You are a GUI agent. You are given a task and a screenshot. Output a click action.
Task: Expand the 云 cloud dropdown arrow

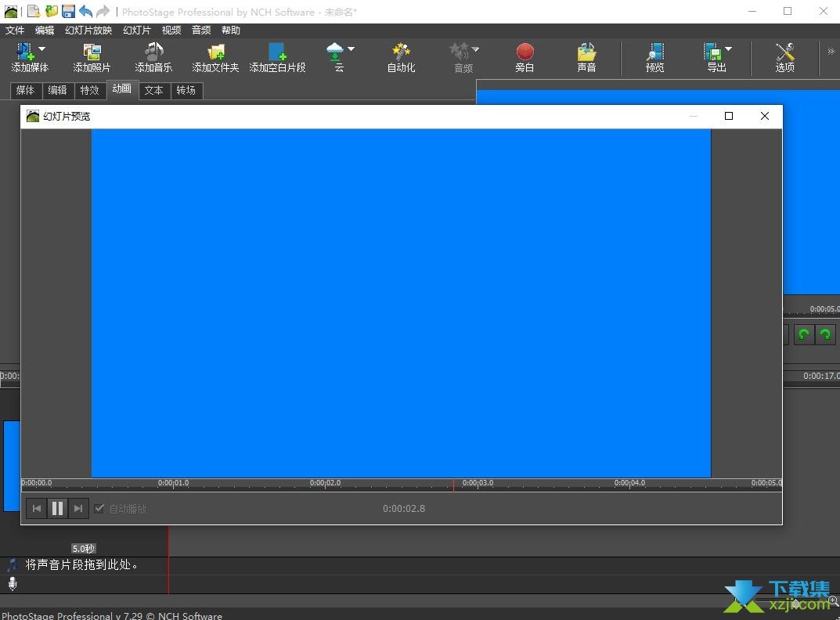(x=351, y=49)
